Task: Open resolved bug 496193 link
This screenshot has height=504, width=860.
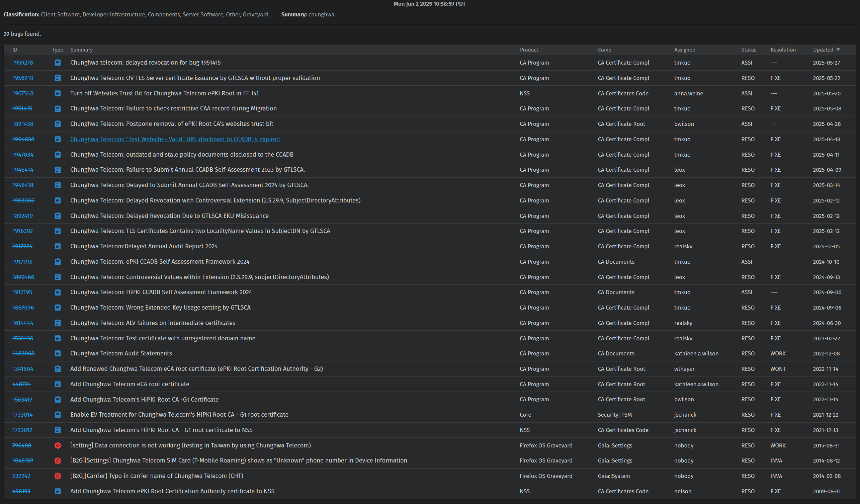Action: coord(21,491)
